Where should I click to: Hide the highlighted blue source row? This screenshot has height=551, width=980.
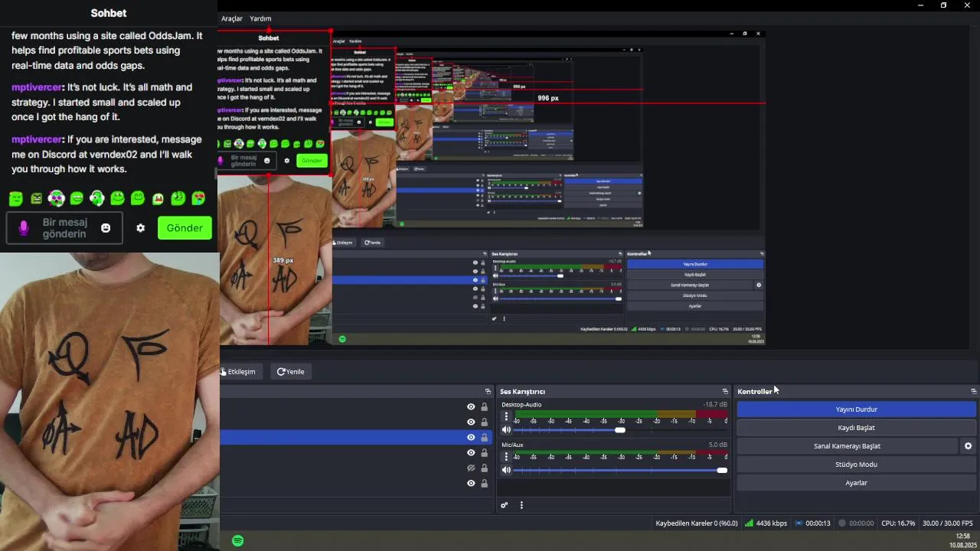pyautogui.click(x=471, y=438)
